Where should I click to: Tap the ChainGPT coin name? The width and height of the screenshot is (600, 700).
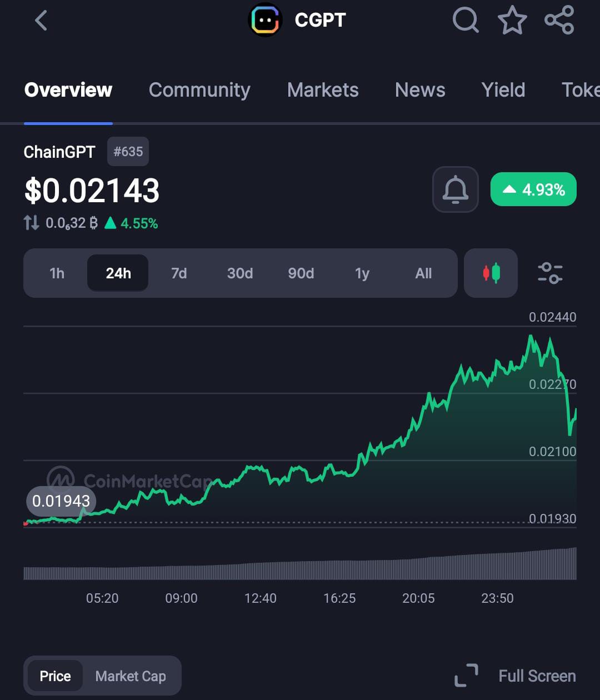pos(59,152)
